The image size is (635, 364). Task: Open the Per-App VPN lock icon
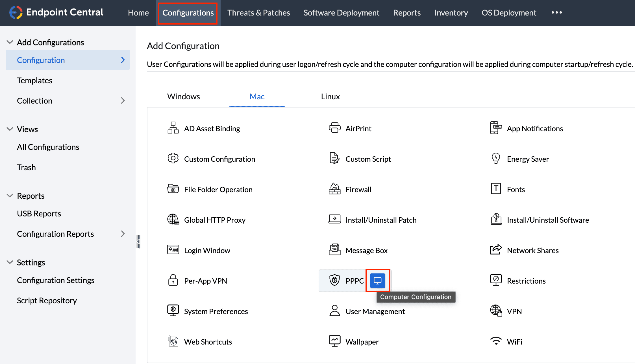click(x=173, y=280)
